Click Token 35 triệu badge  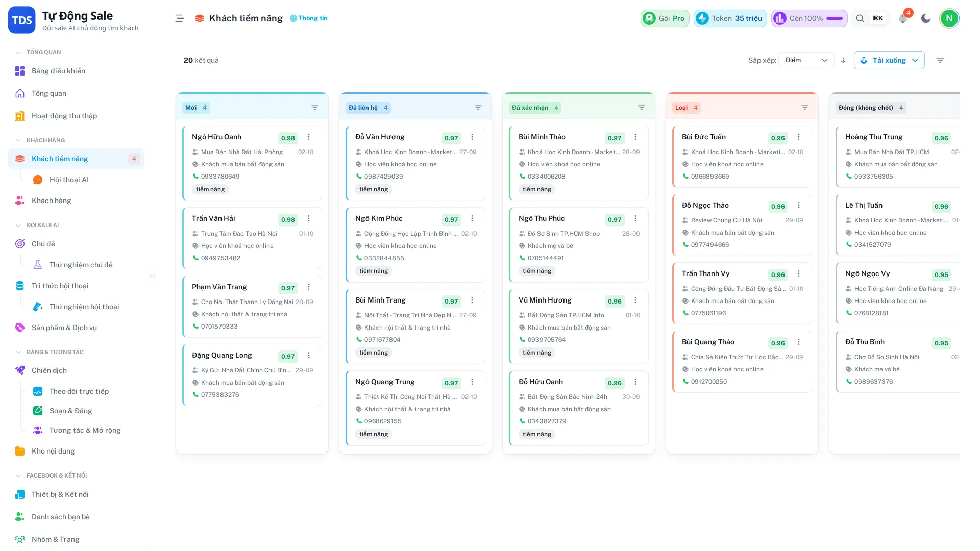(730, 18)
